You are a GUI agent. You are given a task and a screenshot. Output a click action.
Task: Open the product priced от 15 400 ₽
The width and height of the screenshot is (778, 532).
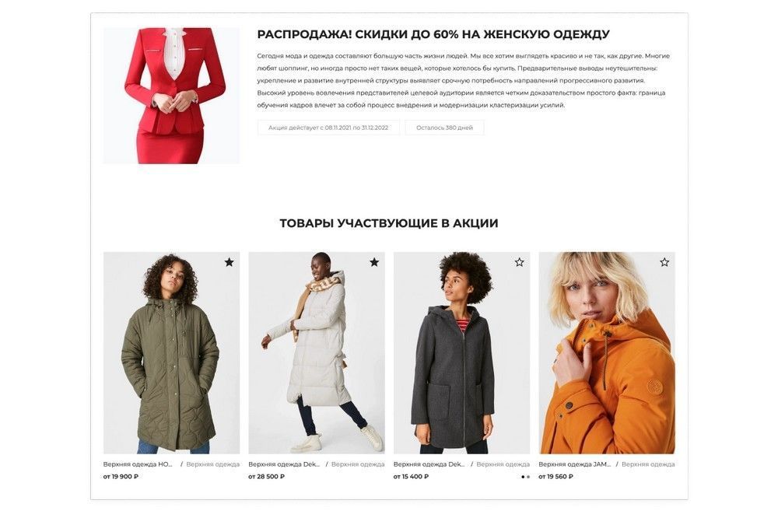click(x=411, y=477)
